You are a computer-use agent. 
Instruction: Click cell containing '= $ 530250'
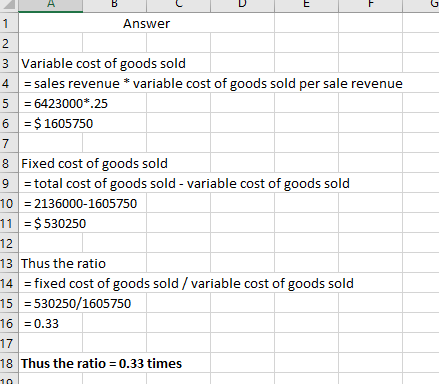coord(55,223)
